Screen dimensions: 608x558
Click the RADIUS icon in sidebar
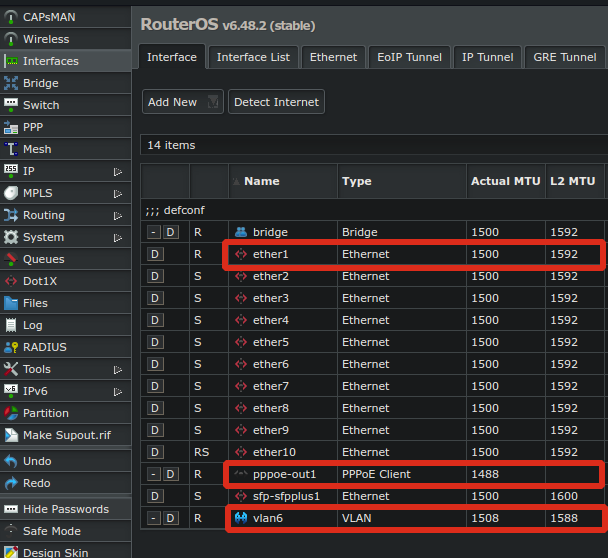[12, 347]
